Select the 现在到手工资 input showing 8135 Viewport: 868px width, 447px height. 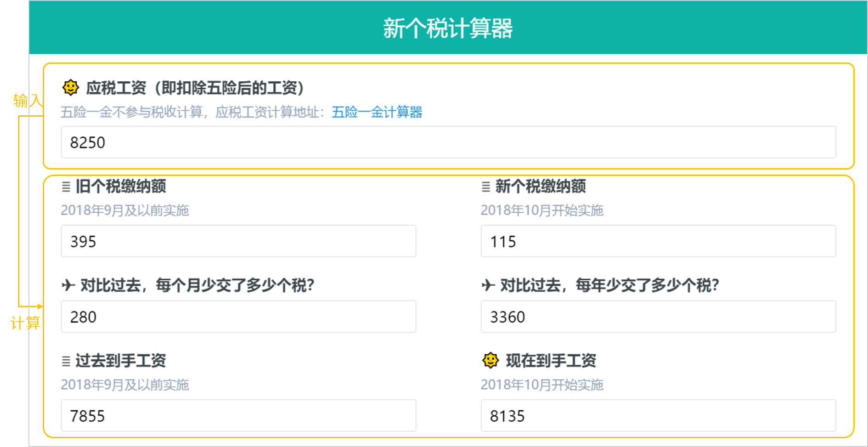pos(658,415)
